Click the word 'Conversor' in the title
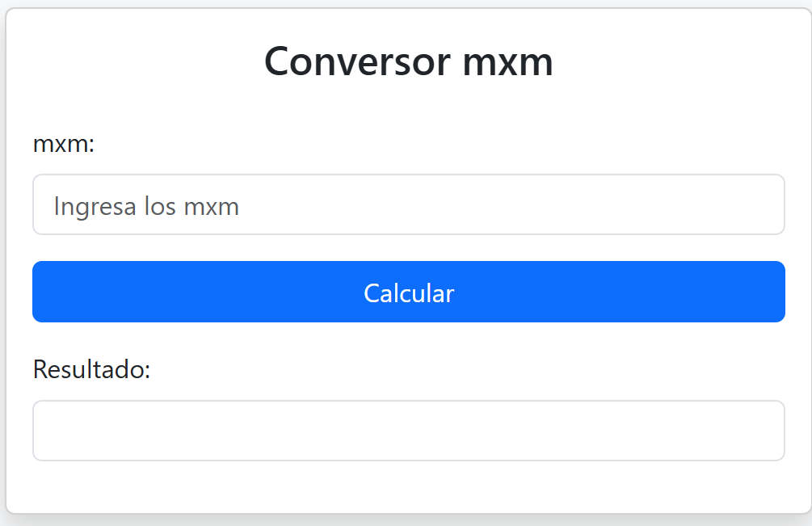 [x=357, y=61]
